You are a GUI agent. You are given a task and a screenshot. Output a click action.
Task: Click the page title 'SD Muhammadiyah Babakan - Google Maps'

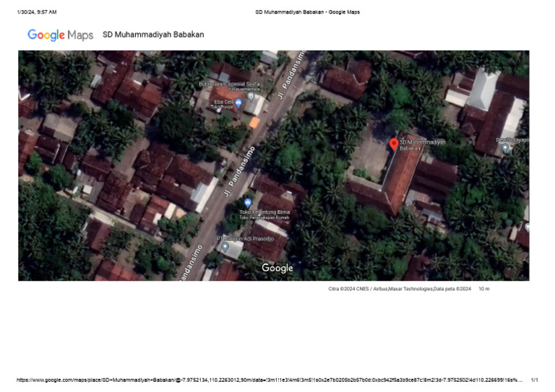pyautogui.click(x=307, y=12)
